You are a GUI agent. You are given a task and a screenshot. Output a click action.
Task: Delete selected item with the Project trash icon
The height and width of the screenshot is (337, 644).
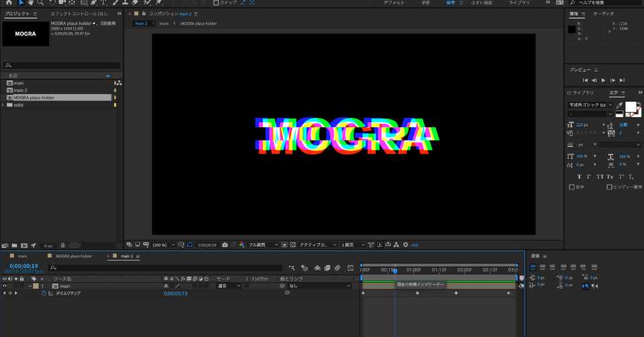click(x=63, y=246)
